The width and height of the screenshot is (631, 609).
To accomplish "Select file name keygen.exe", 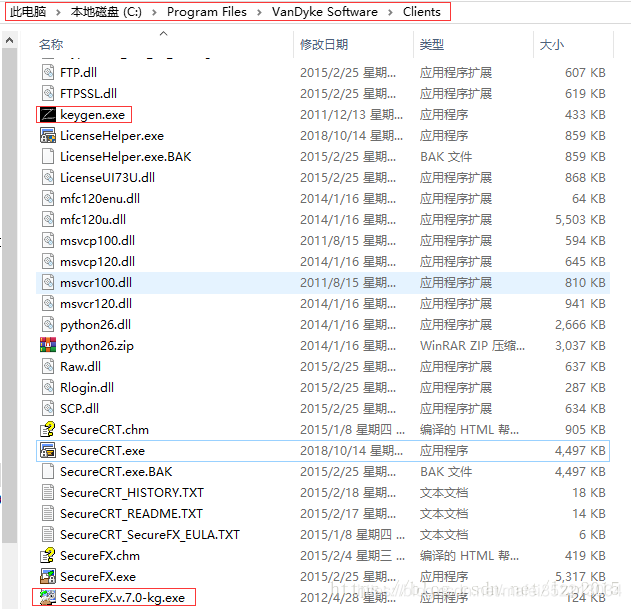I will click(x=93, y=115).
